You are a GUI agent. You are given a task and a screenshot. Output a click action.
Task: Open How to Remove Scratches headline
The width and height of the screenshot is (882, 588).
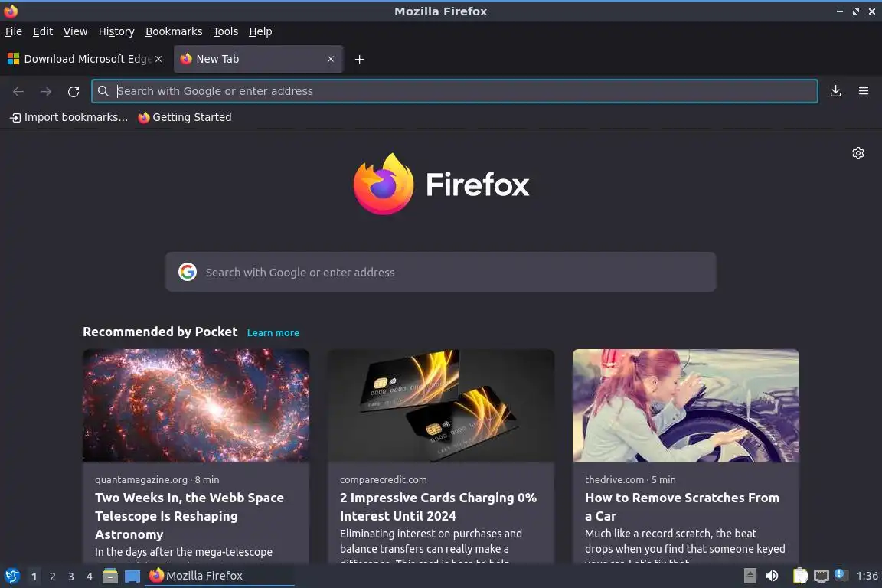[x=681, y=507]
